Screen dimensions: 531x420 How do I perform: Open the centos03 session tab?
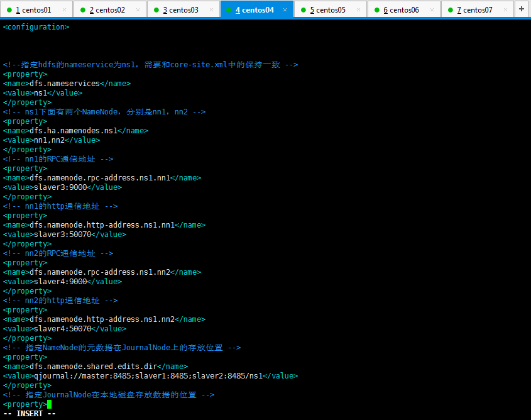tap(180, 10)
